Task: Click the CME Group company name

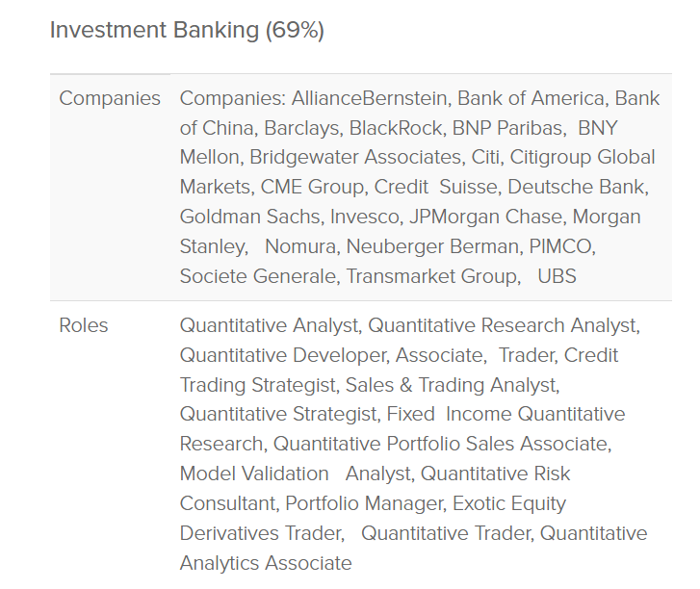Action: 312,187
